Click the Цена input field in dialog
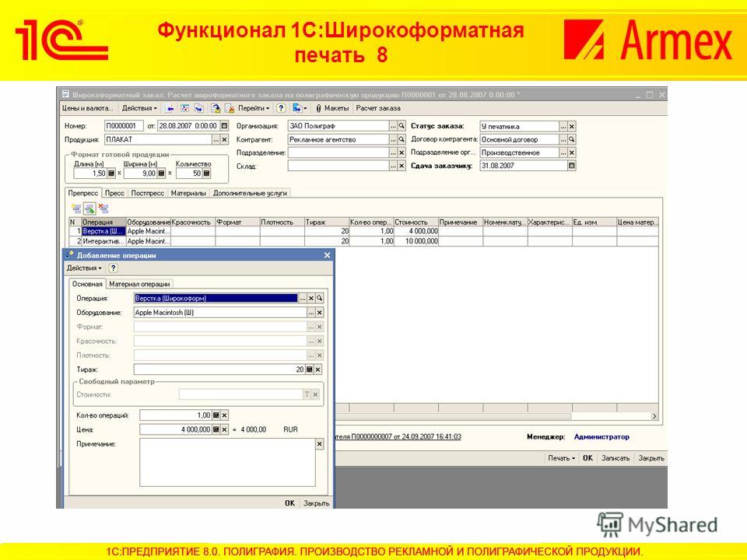The width and height of the screenshot is (747, 560). tap(175, 429)
